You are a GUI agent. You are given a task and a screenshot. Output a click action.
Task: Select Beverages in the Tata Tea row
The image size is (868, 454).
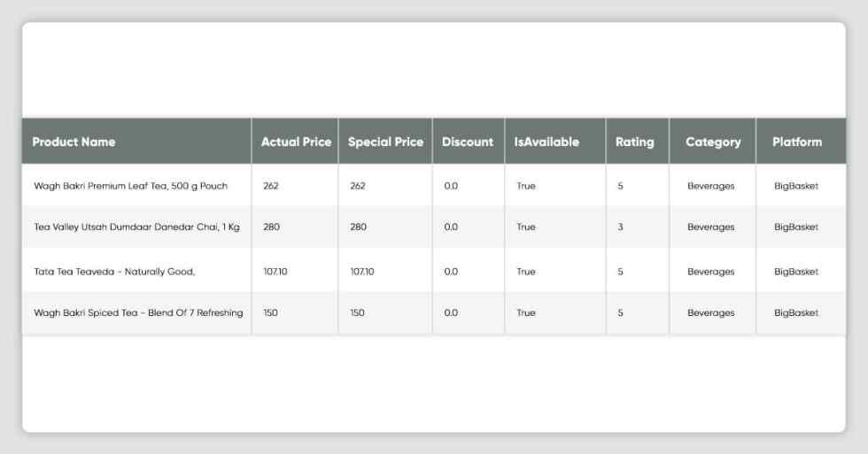(710, 272)
